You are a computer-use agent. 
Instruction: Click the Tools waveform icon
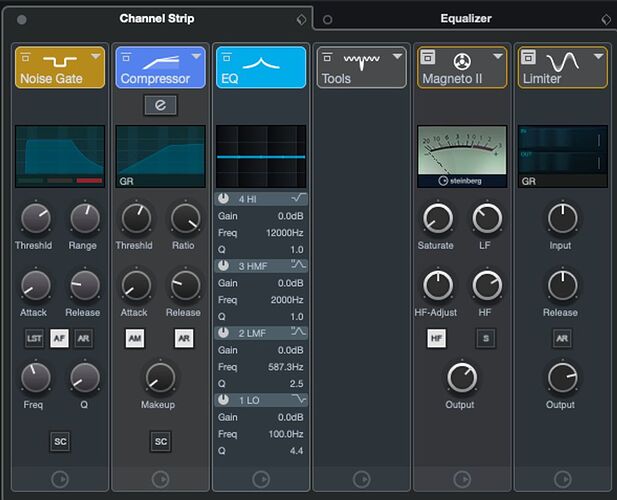tap(362, 62)
